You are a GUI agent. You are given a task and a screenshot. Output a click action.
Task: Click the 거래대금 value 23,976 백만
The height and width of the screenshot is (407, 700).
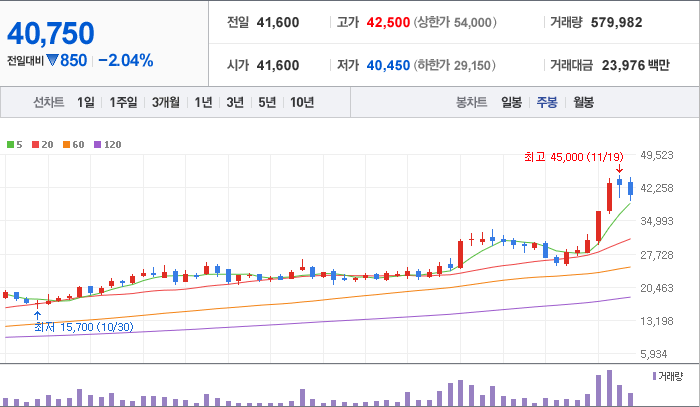click(636, 65)
